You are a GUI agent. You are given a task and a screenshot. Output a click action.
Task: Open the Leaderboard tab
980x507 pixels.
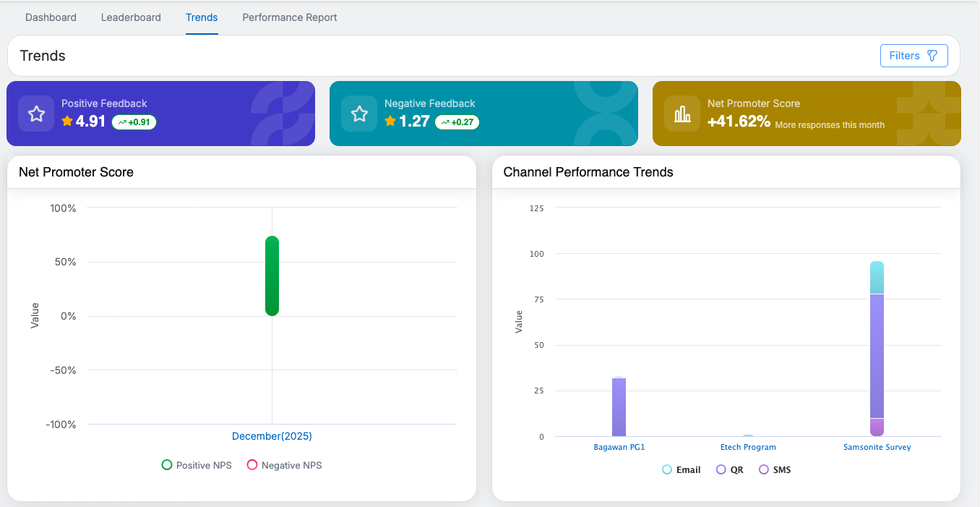131,17
